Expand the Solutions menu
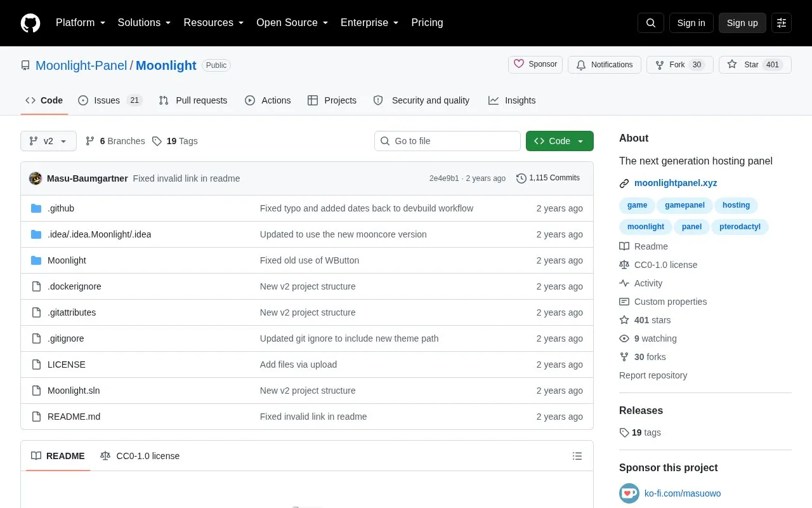Image resolution: width=812 pixels, height=508 pixels. [144, 23]
